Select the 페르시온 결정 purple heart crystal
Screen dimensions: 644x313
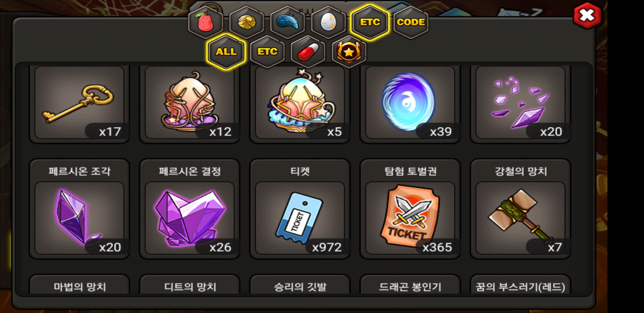(190, 209)
